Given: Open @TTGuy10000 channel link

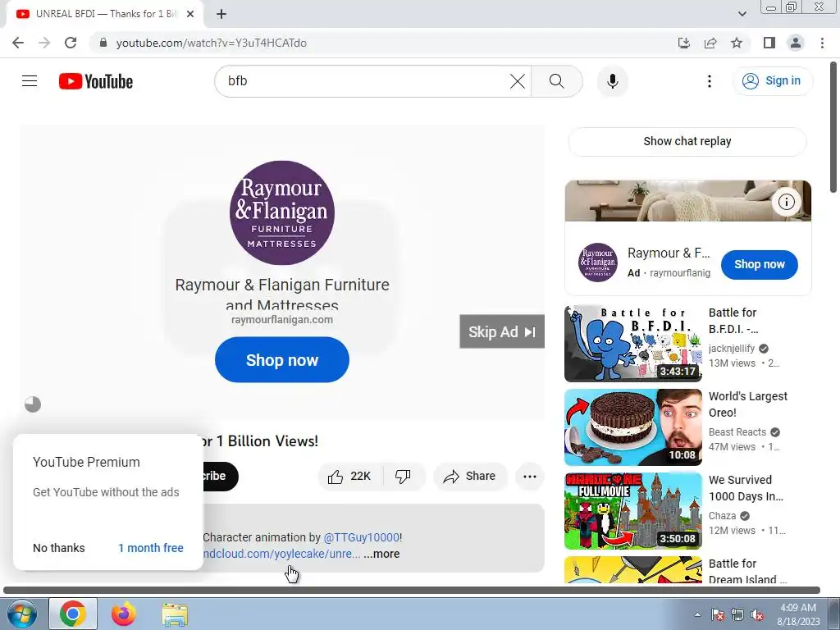Looking at the screenshot, I should tap(362, 537).
